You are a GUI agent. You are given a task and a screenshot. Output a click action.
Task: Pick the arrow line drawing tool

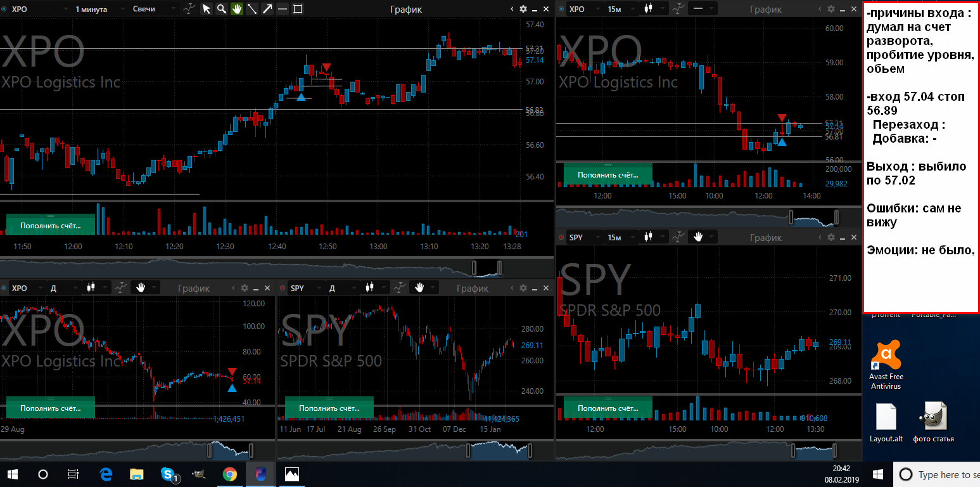pos(267,9)
